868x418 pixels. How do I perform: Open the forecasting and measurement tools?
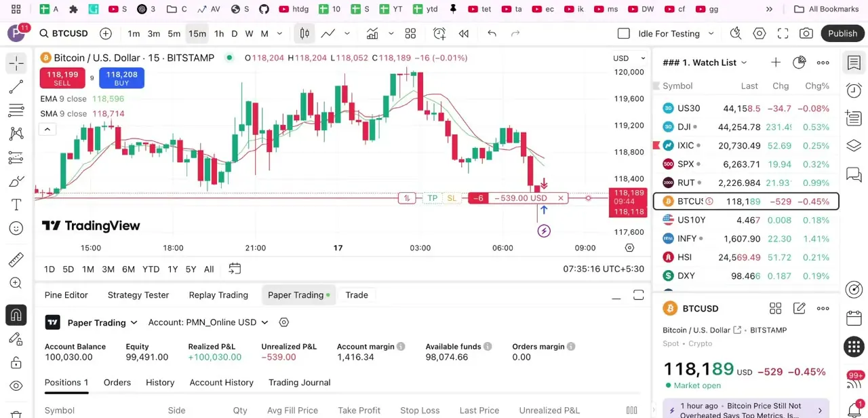(16, 157)
